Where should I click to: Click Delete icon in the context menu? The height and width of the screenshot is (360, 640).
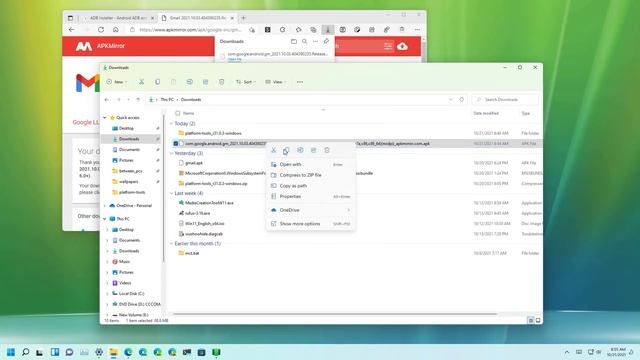point(327,150)
